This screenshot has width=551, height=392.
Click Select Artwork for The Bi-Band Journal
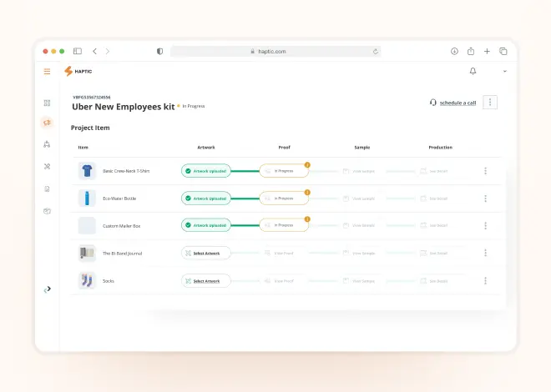pyautogui.click(x=206, y=253)
